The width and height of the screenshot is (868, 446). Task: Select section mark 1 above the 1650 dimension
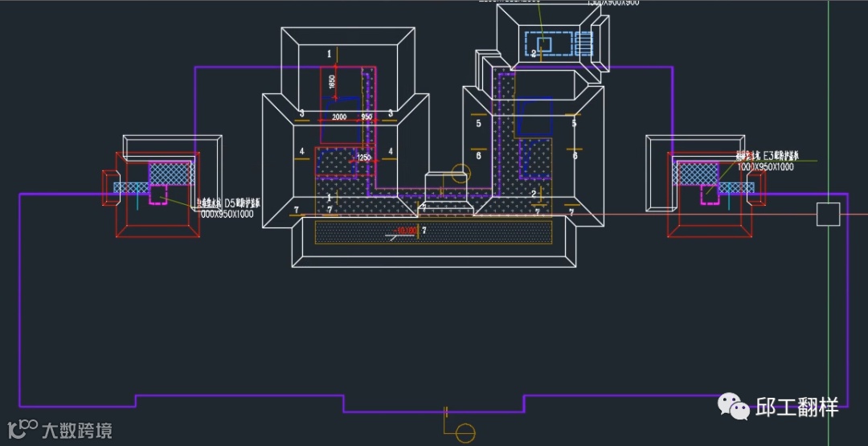coord(330,54)
